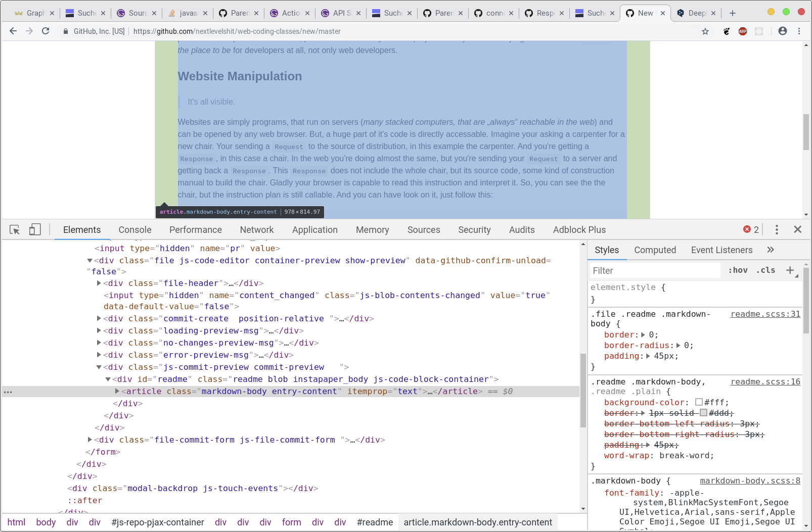The image size is (812, 532).
Task: Open the Network tab in DevTools
Action: tap(257, 230)
